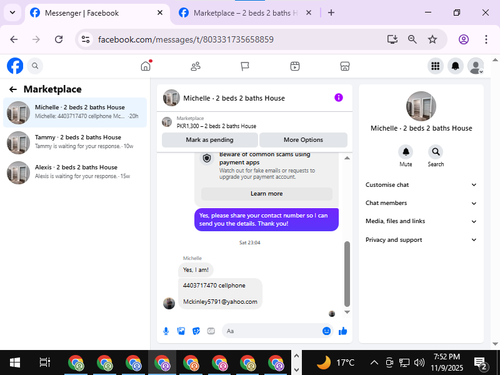Go back using the Marketplace back arrow

pos(13,89)
